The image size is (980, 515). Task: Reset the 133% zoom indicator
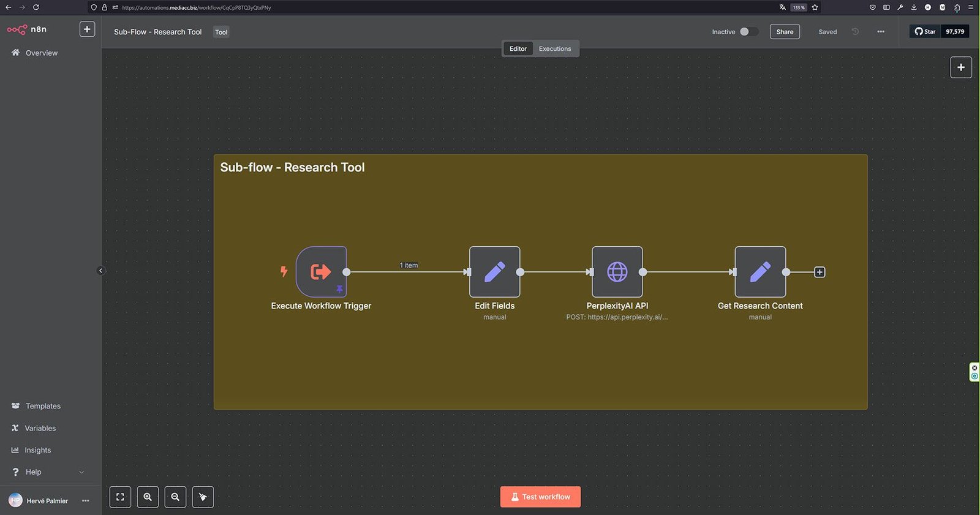click(x=798, y=7)
